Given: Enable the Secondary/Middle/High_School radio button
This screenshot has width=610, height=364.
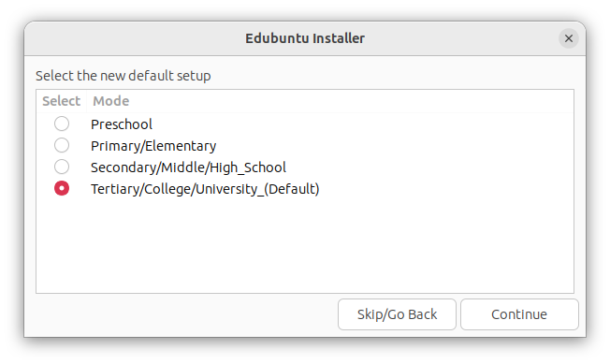Looking at the screenshot, I should (62, 167).
